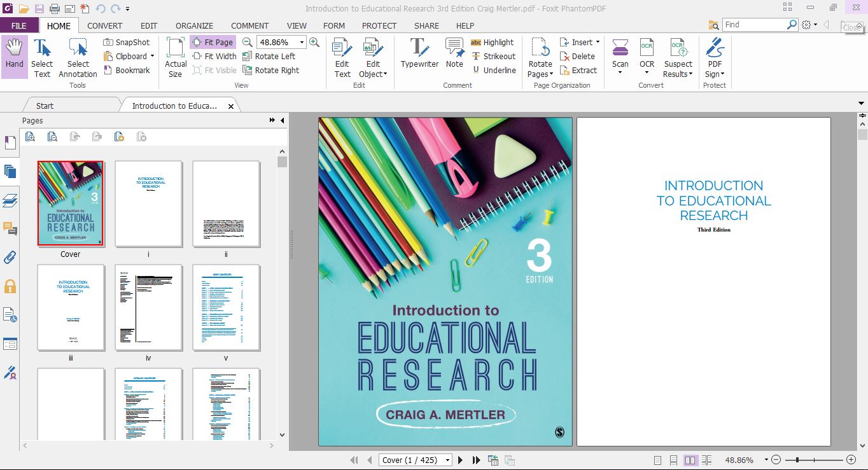Switch to single page display mode

[x=657, y=460]
